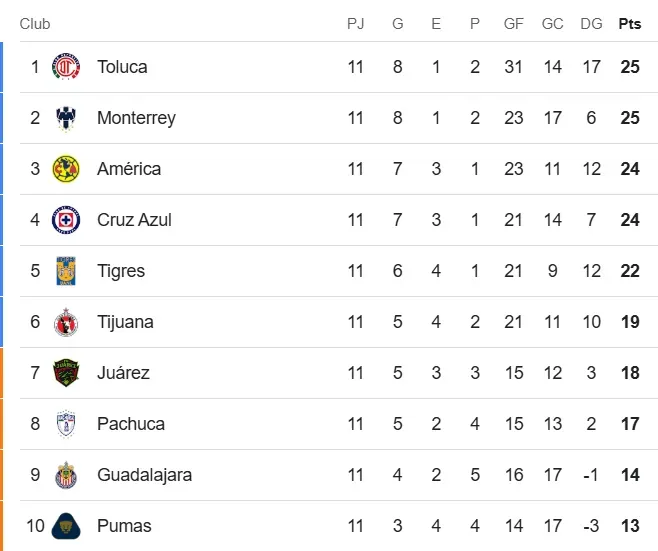The height and width of the screenshot is (551, 658).
Task: Click the GF column header
Action: click(x=514, y=24)
